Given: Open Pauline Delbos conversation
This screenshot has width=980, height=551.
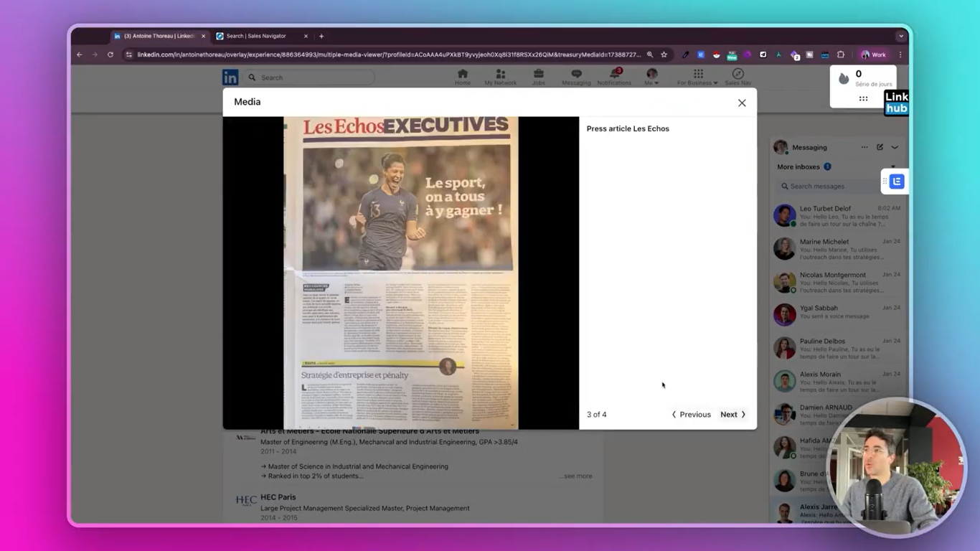Looking at the screenshot, I should pos(838,348).
